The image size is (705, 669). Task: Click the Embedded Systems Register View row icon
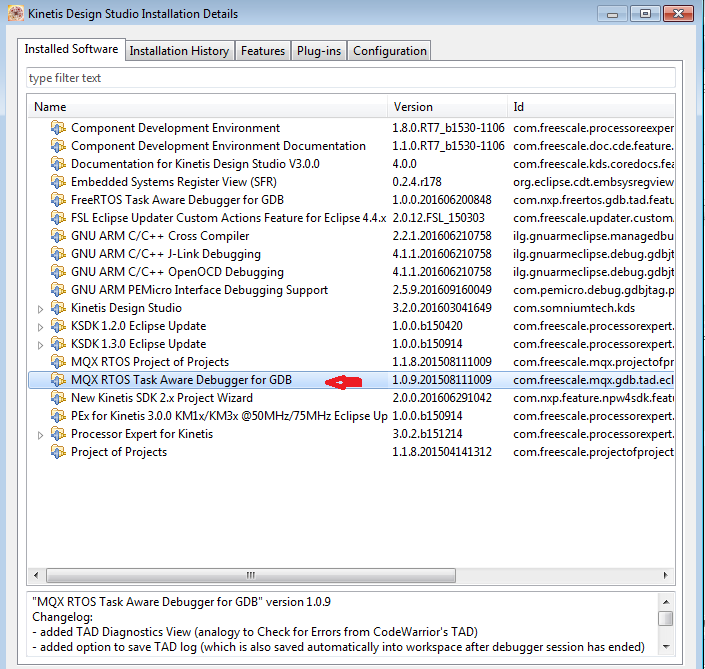[58, 182]
